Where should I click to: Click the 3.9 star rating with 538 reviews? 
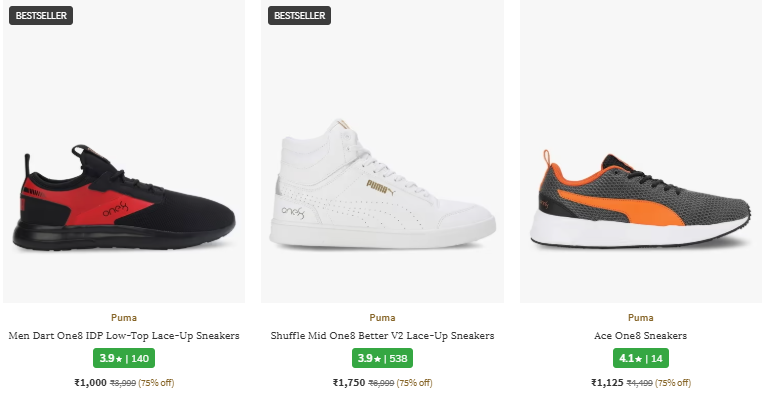point(382,358)
